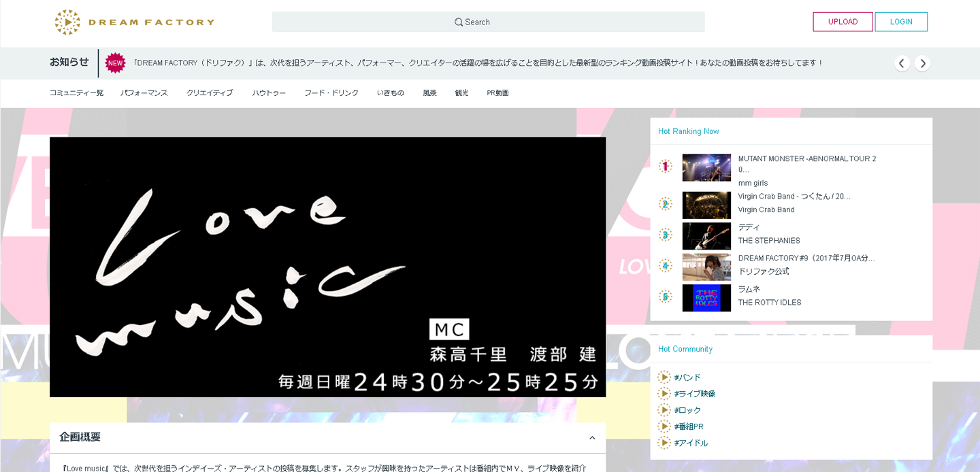Open #番組PR community link
The width and height of the screenshot is (980, 472).
pyautogui.click(x=689, y=426)
